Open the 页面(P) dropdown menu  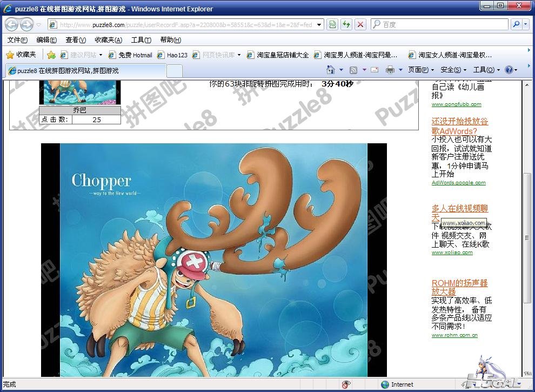pos(421,70)
